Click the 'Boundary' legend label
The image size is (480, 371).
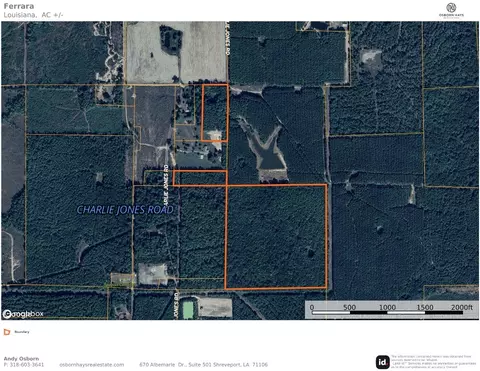click(x=22, y=332)
